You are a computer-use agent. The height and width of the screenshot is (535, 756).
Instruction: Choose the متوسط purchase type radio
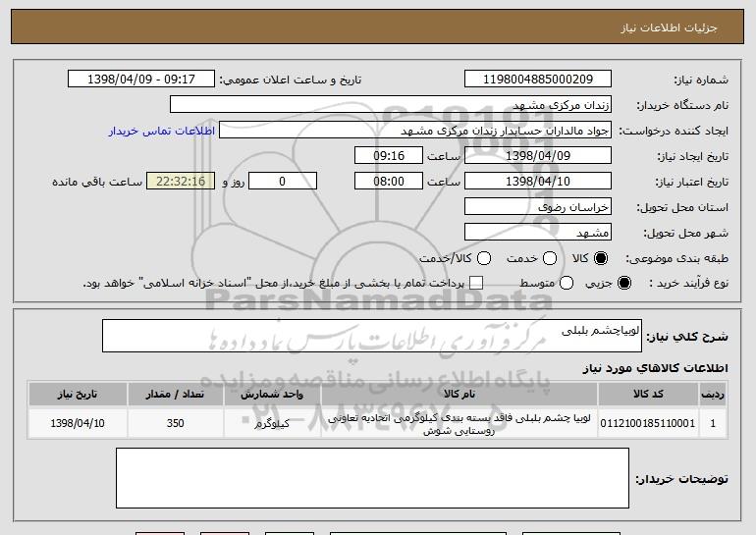click(567, 283)
